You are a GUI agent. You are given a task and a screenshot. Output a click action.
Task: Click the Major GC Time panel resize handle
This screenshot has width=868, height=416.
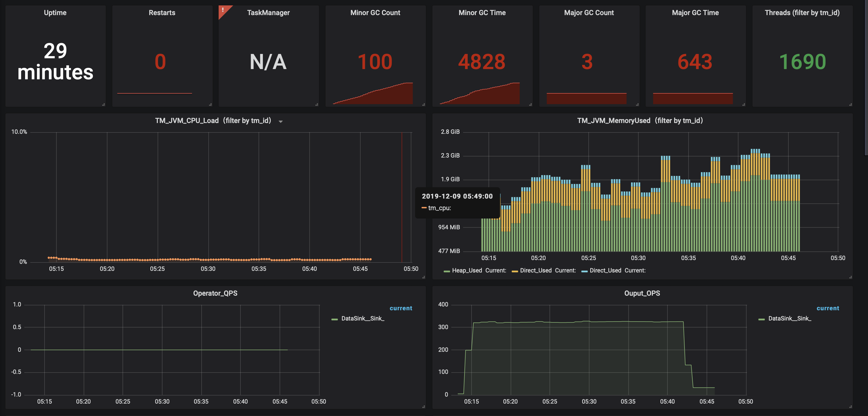point(744,104)
